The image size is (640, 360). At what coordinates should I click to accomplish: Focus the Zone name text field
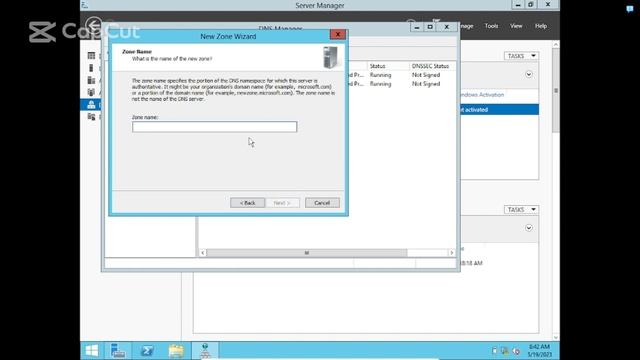click(x=214, y=127)
